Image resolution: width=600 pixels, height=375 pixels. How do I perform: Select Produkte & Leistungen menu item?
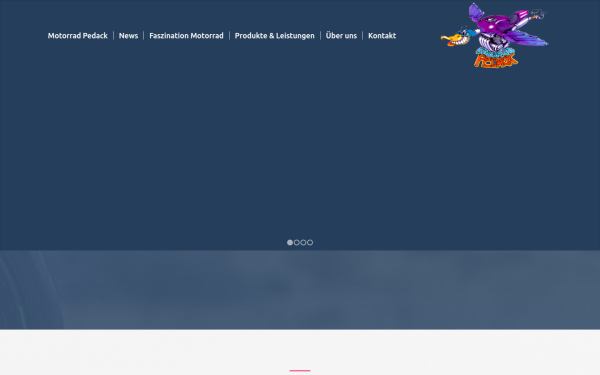pyautogui.click(x=274, y=36)
